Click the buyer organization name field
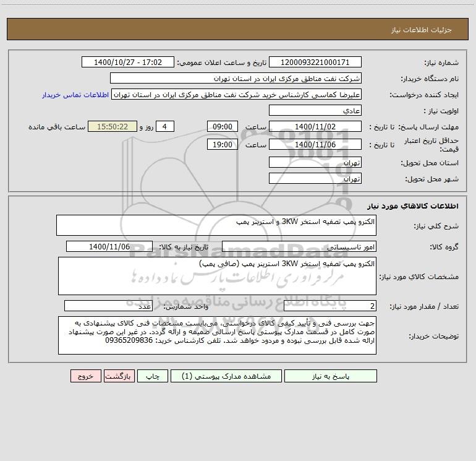 click(236, 78)
